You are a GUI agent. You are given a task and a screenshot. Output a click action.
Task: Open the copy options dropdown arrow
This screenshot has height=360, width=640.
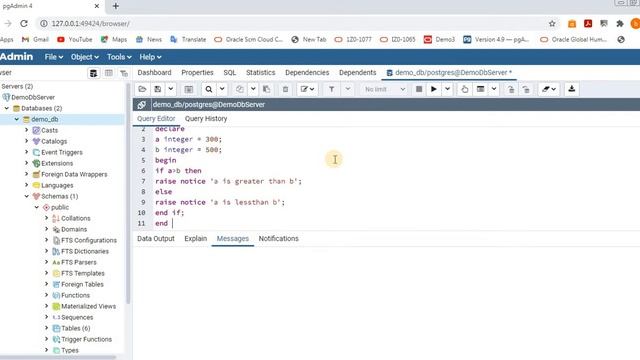pos(253,89)
